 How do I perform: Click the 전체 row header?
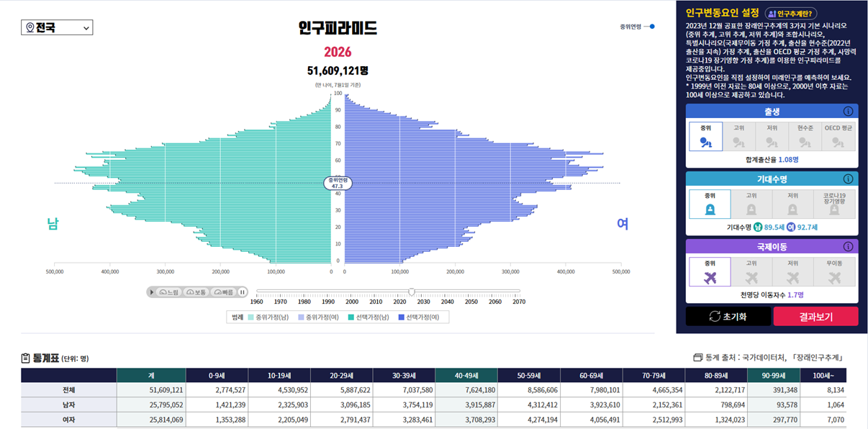[x=69, y=389]
